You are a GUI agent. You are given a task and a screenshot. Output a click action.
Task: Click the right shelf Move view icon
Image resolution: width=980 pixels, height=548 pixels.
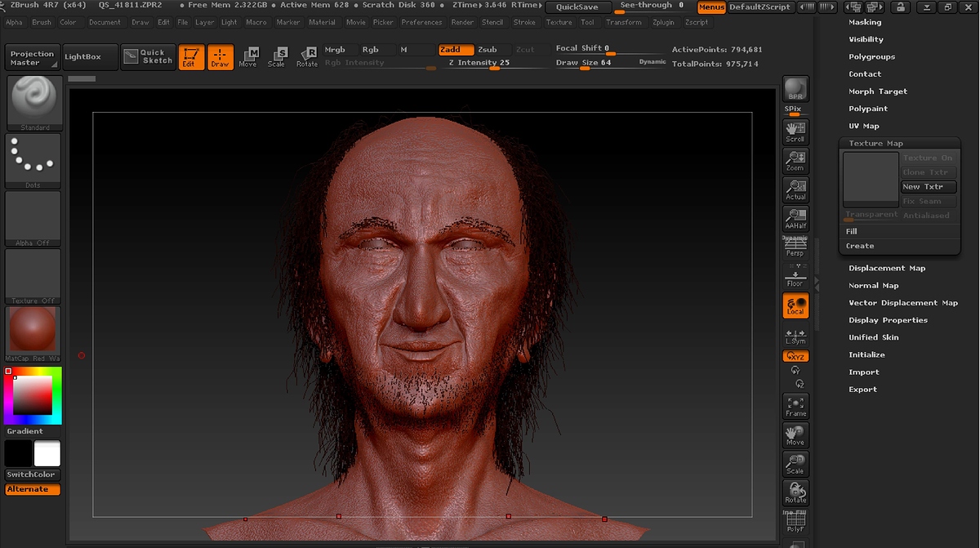click(x=795, y=435)
